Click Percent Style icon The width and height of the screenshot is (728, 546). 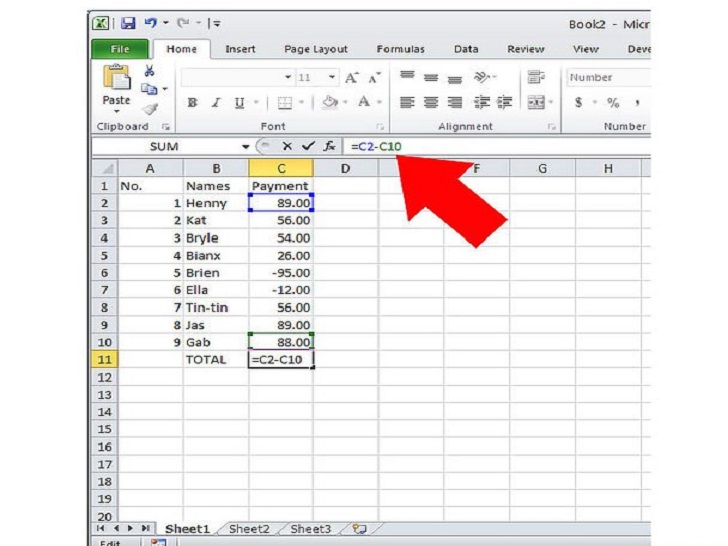[x=613, y=102]
